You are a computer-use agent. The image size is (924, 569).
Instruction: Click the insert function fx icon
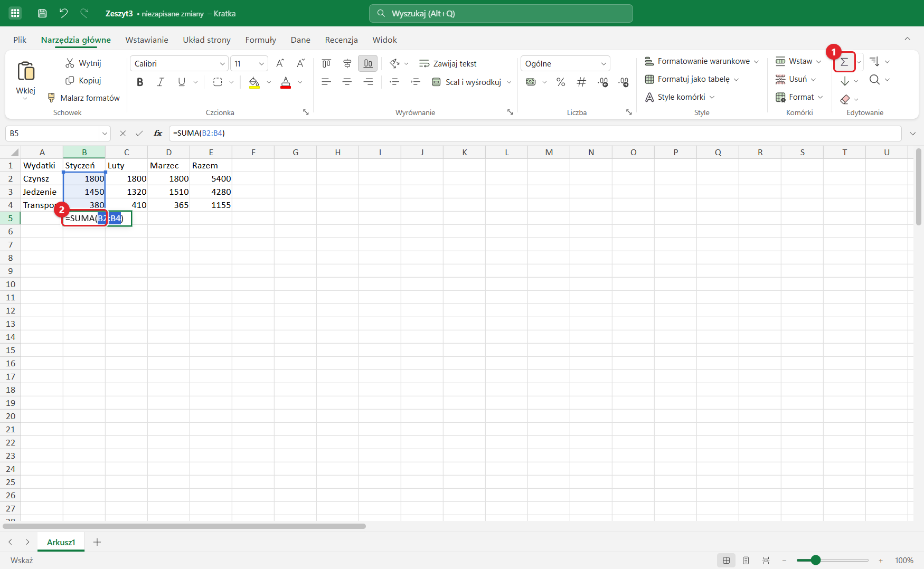[x=158, y=133]
